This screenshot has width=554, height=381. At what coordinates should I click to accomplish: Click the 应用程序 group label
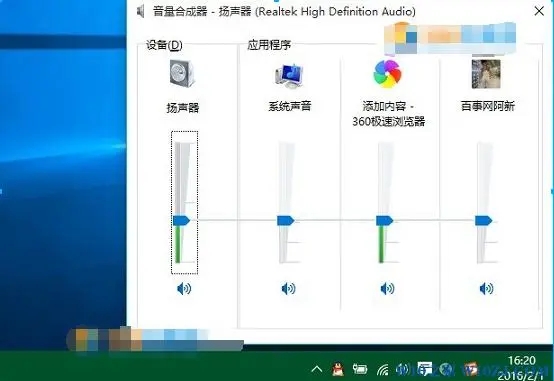pos(269,45)
